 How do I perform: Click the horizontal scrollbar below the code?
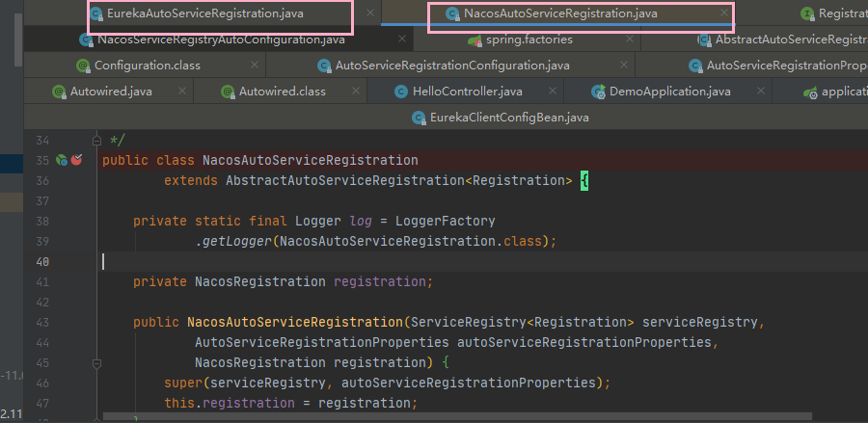point(457,416)
